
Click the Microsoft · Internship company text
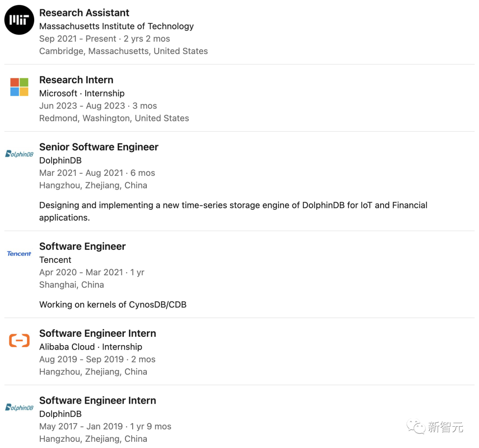(x=82, y=93)
